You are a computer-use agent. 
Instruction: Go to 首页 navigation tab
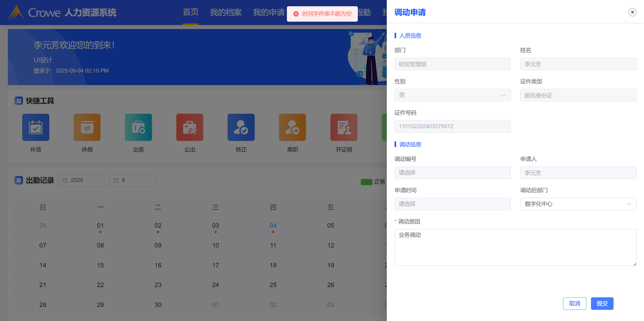coord(191,12)
